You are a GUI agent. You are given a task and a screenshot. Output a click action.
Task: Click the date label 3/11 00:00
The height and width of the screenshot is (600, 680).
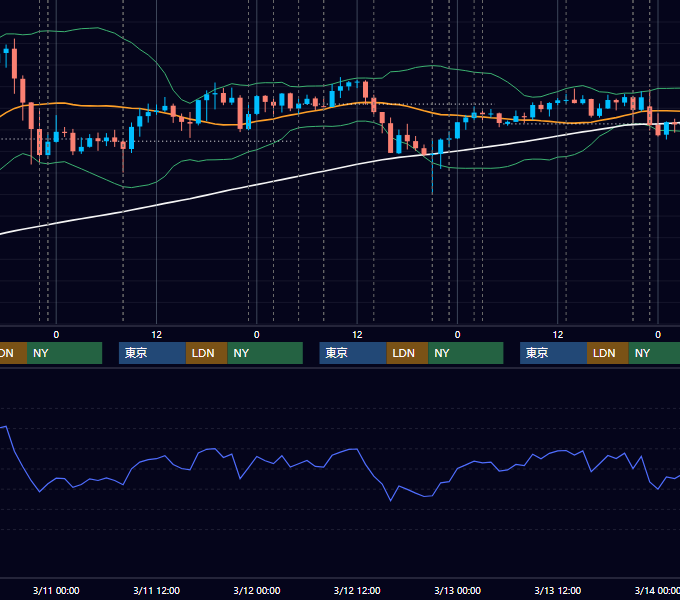(56, 590)
